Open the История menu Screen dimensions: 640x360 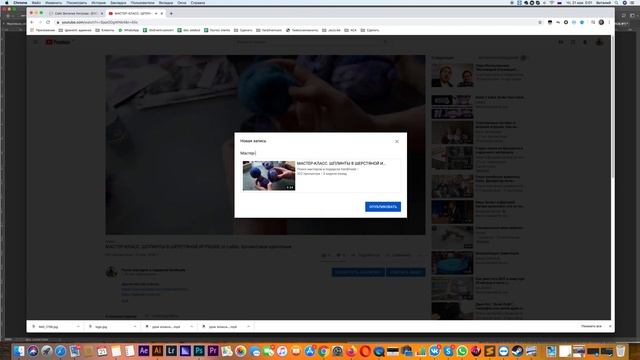98,2
